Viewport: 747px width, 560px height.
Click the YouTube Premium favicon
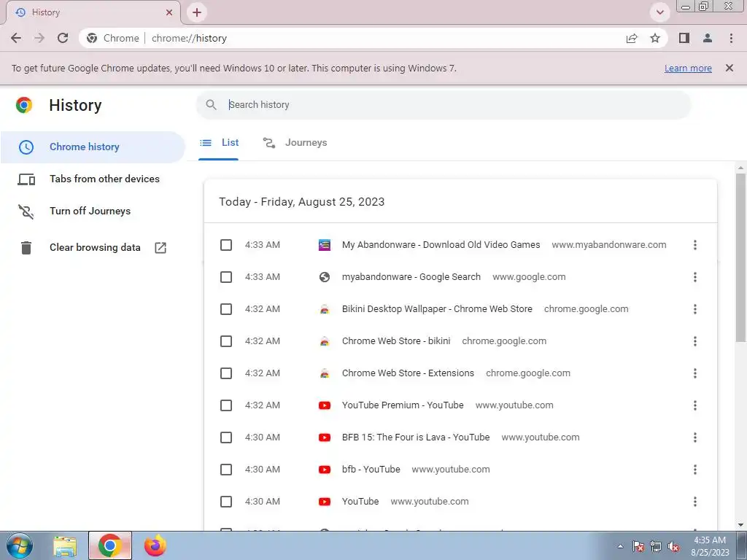[x=325, y=405]
